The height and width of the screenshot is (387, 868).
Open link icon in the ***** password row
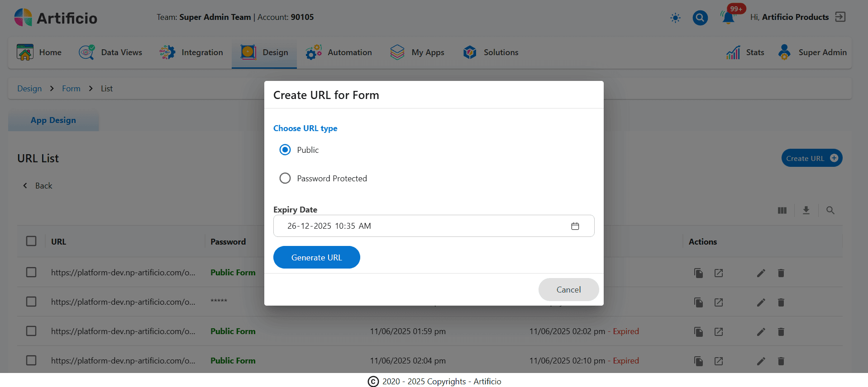tap(719, 302)
